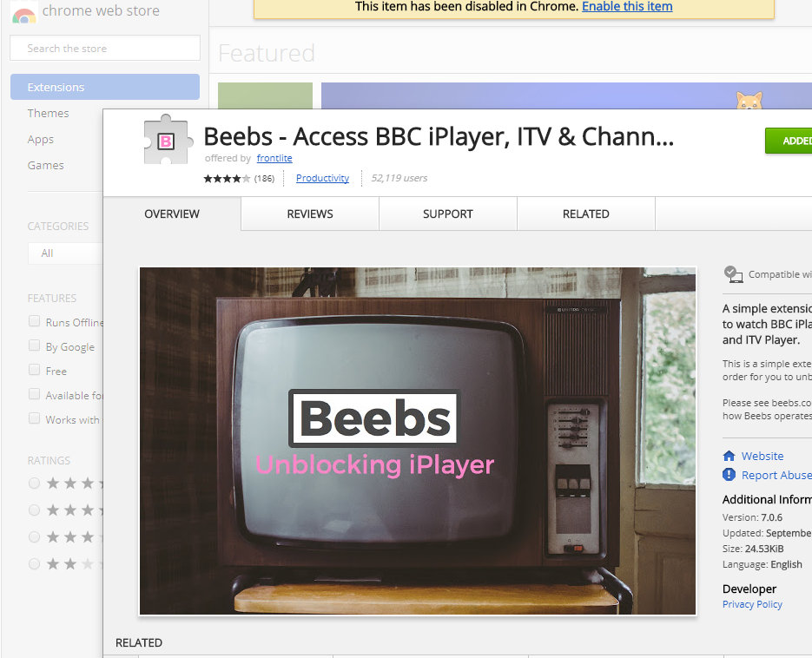Click the chrome web store title text
The height and width of the screenshot is (658, 812).
coord(101,11)
